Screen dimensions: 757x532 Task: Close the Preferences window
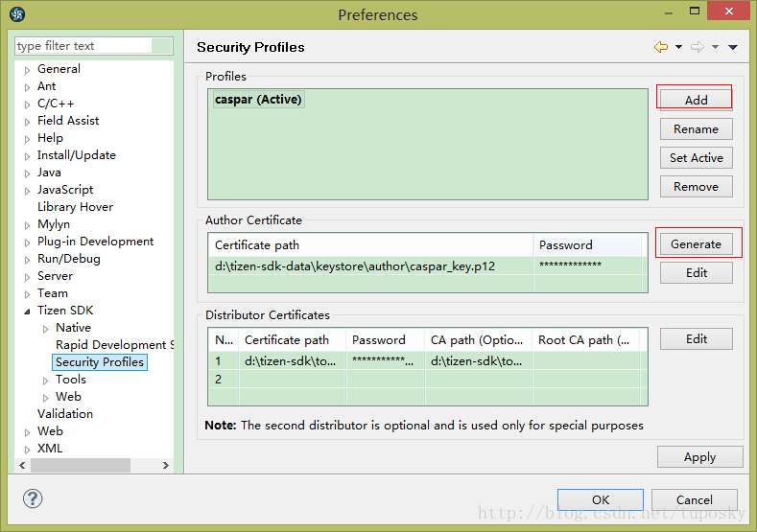click(729, 11)
